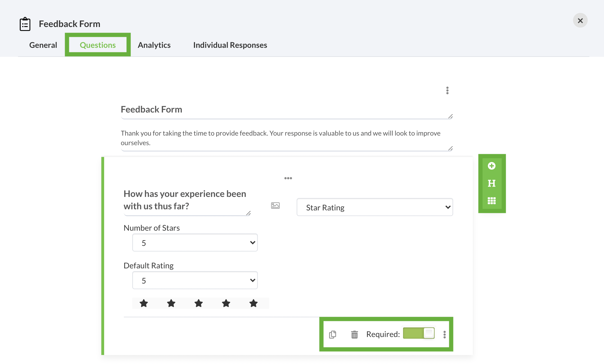Open the Star Rating question type dropdown
The width and height of the screenshot is (604, 364).
[375, 207]
